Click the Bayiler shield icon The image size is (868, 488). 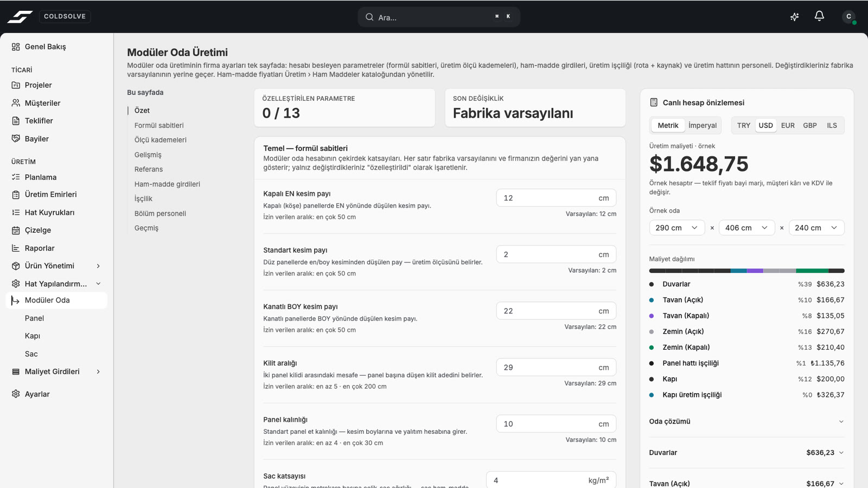[16, 139]
